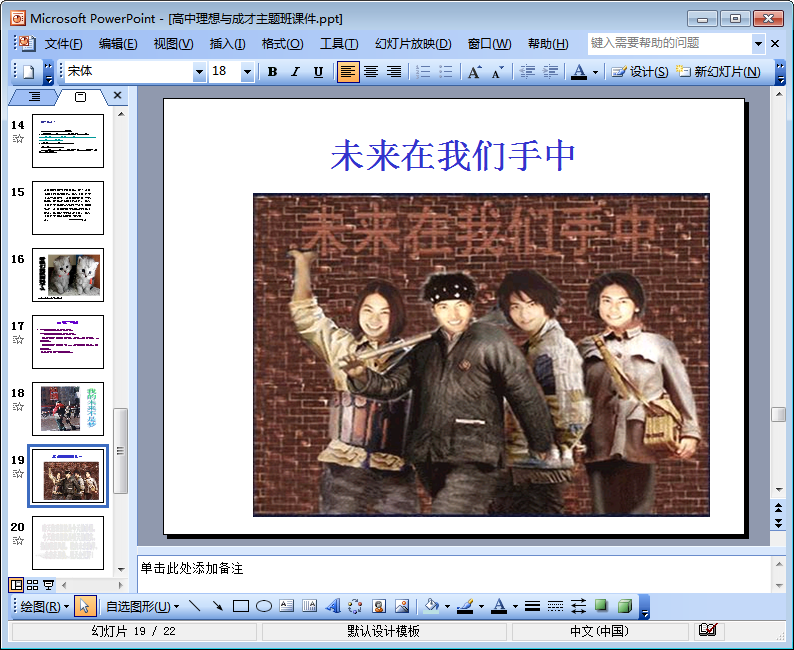Viewport: 794px width, 650px height.
Task: Close the slide thumbnail pane
Action: coord(117,95)
